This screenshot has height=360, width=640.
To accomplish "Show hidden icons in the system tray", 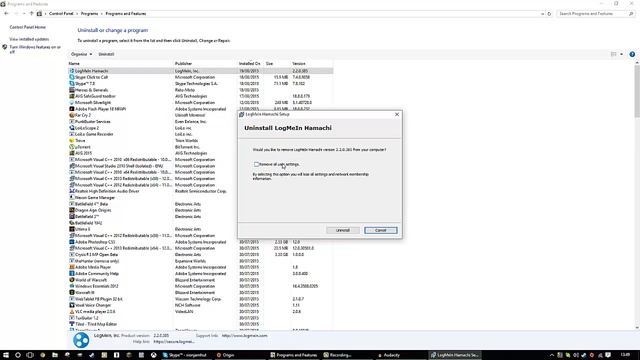I will point(552,355).
